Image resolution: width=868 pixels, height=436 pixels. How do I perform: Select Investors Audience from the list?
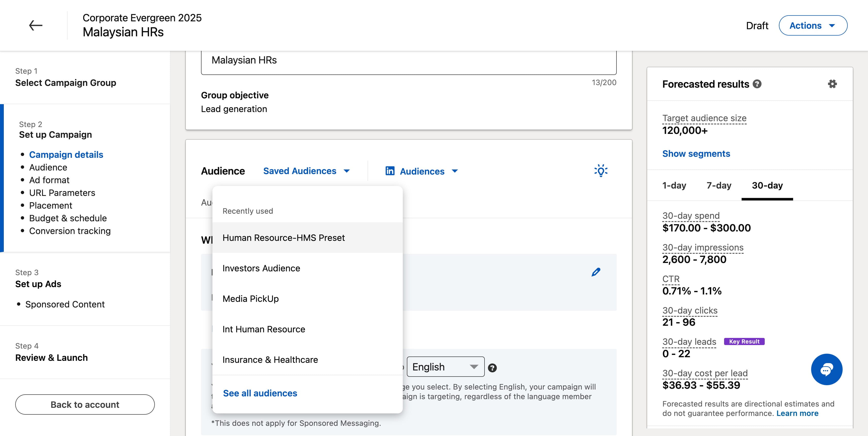point(307,268)
